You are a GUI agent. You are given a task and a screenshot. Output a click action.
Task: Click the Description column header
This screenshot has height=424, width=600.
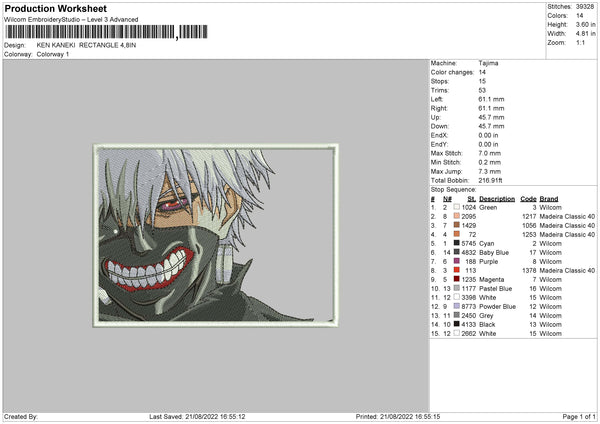coord(497,199)
